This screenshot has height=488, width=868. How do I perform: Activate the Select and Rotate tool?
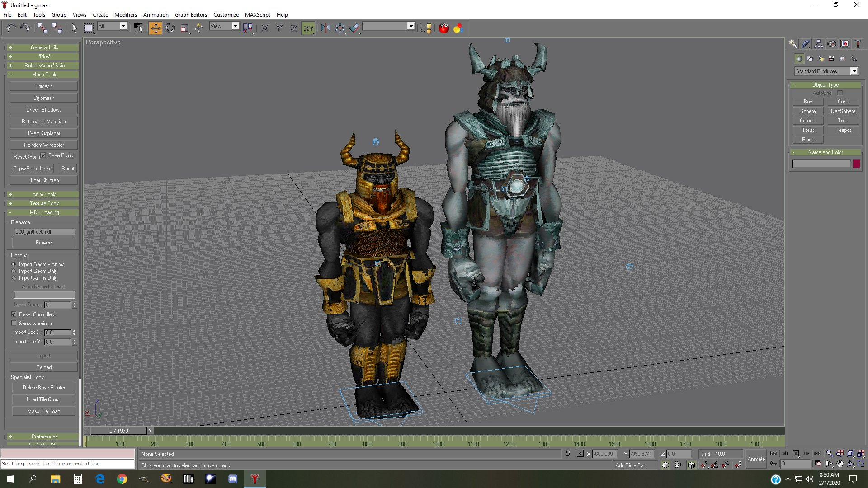(170, 28)
